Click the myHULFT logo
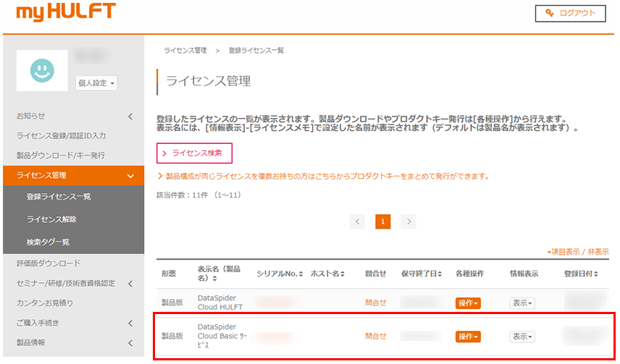The height and width of the screenshot is (364, 620). pyautogui.click(x=65, y=12)
